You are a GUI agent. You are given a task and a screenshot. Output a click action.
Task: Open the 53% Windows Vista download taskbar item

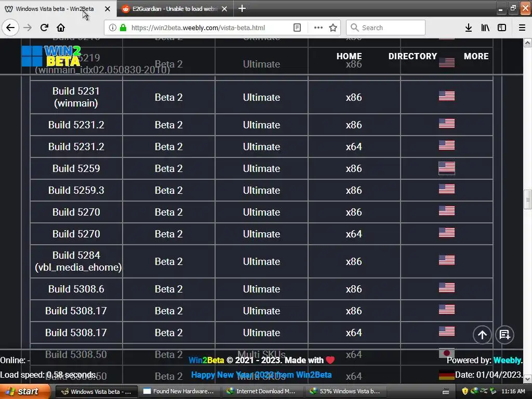coord(345,391)
